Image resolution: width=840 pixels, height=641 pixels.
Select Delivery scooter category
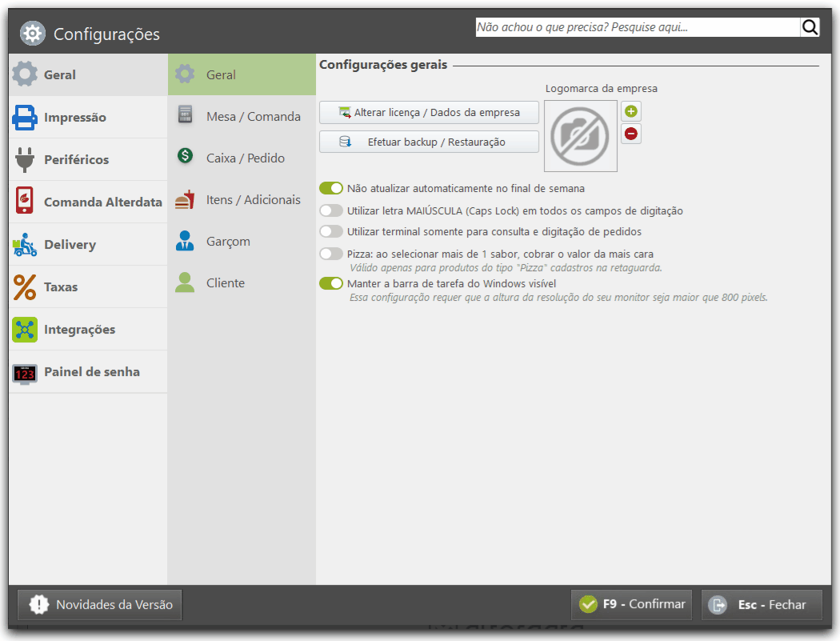click(88, 244)
